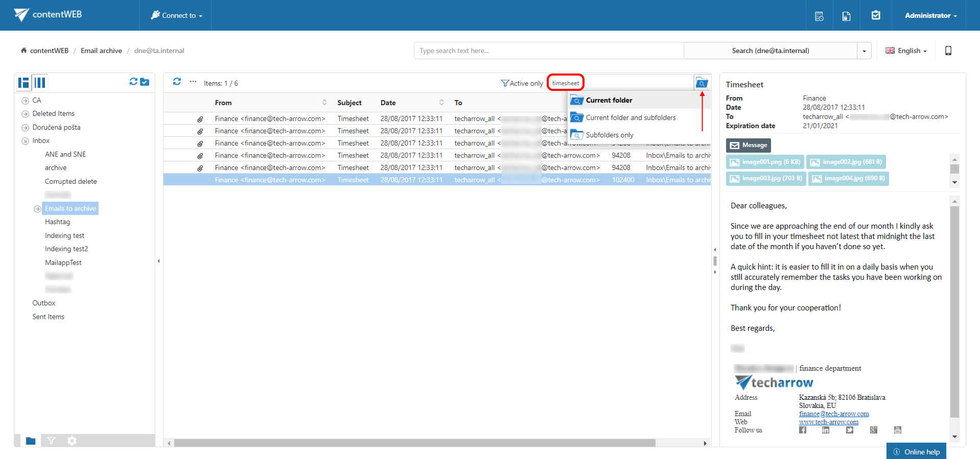This screenshot has height=459, width=980.
Task: Collapse the left folder panel
Action: point(158,261)
